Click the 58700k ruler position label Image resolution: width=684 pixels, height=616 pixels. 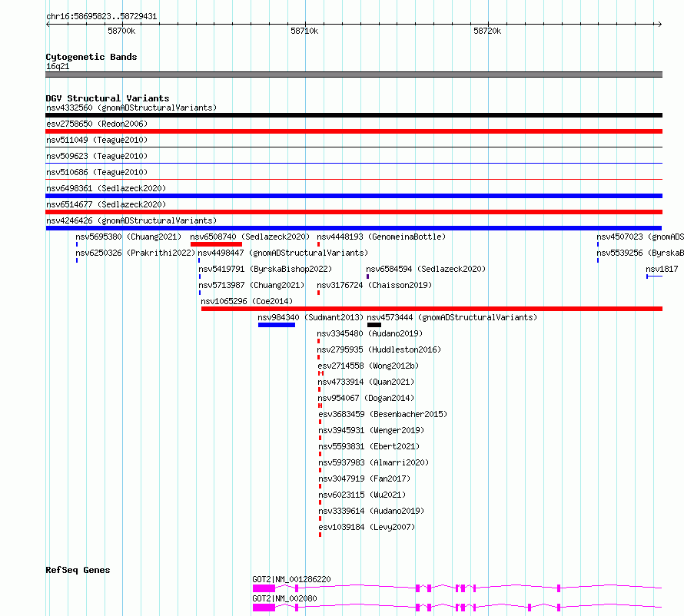(121, 31)
